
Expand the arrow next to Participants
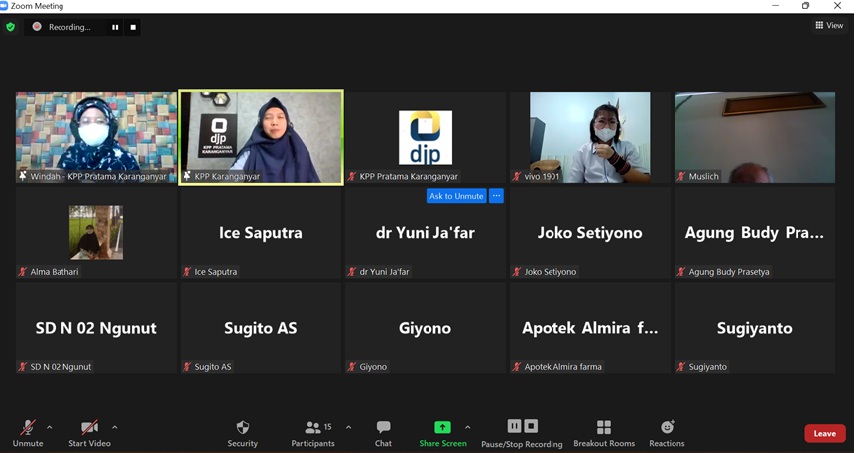pos(348,427)
